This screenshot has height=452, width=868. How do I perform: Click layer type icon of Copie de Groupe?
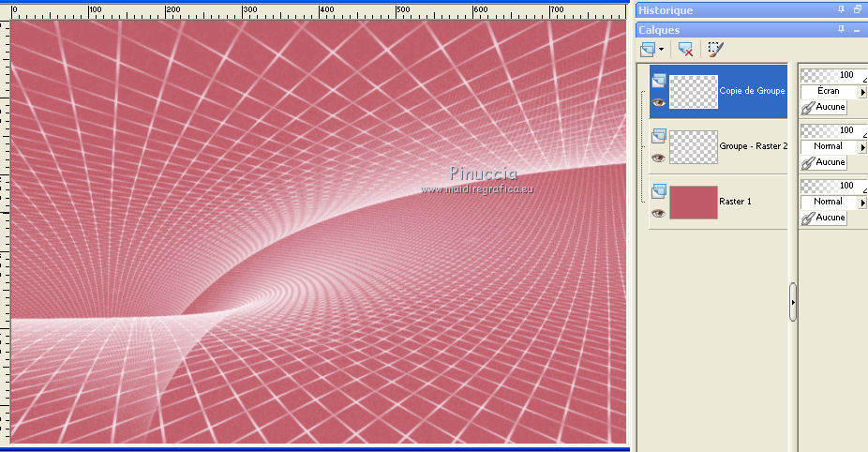[x=659, y=81]
